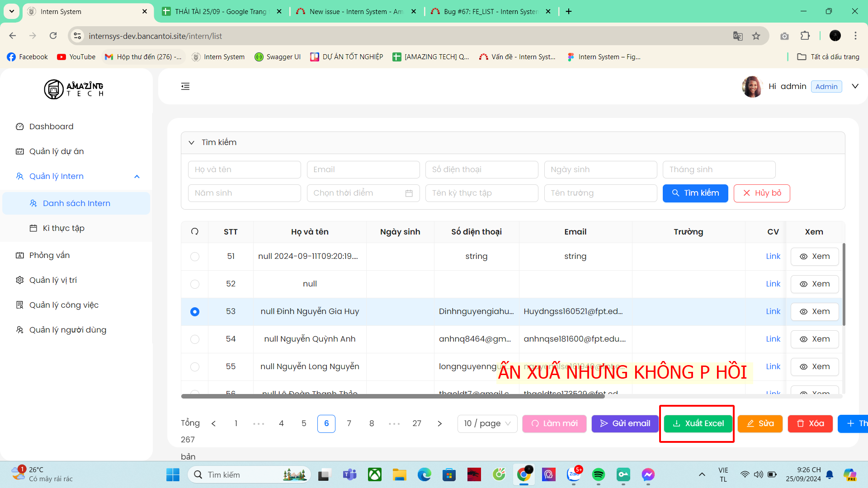Open calendar icon in Chọn thời điểm field

click(409, 193)
